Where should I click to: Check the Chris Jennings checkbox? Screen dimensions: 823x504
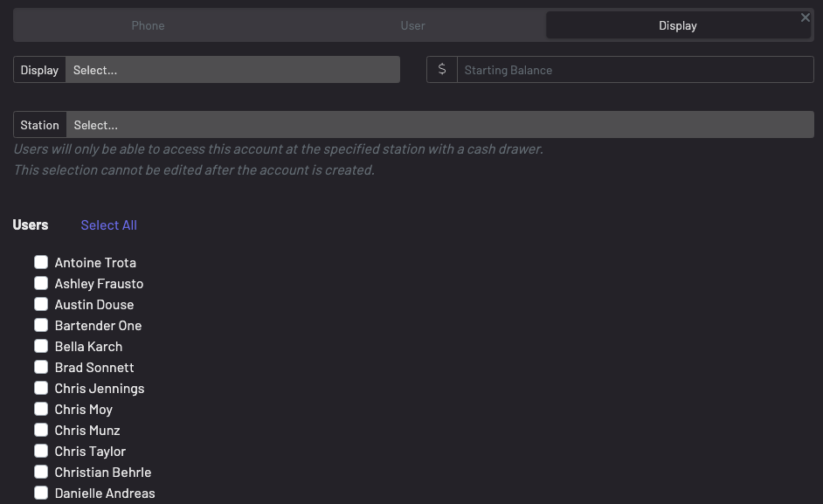(x=41, y=388)
